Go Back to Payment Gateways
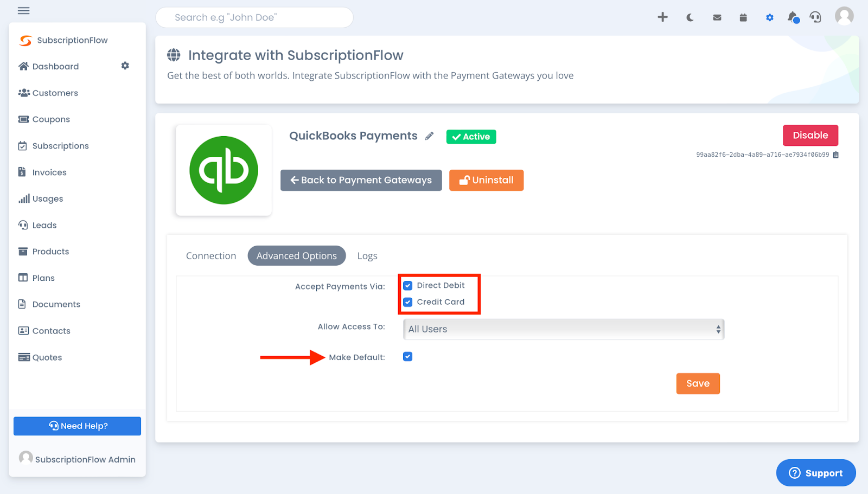868x494 pixels. click(361, 180)
